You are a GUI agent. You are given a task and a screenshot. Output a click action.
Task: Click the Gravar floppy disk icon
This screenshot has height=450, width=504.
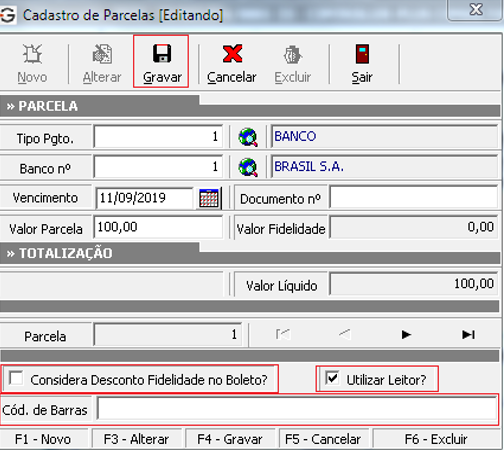(x=162, y=54)
